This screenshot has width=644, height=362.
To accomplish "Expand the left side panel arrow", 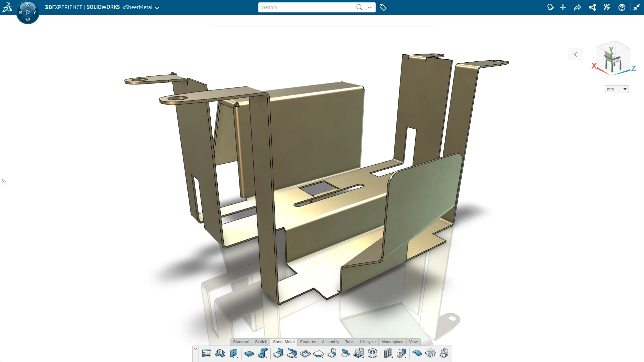I will (x=4, y=182).
